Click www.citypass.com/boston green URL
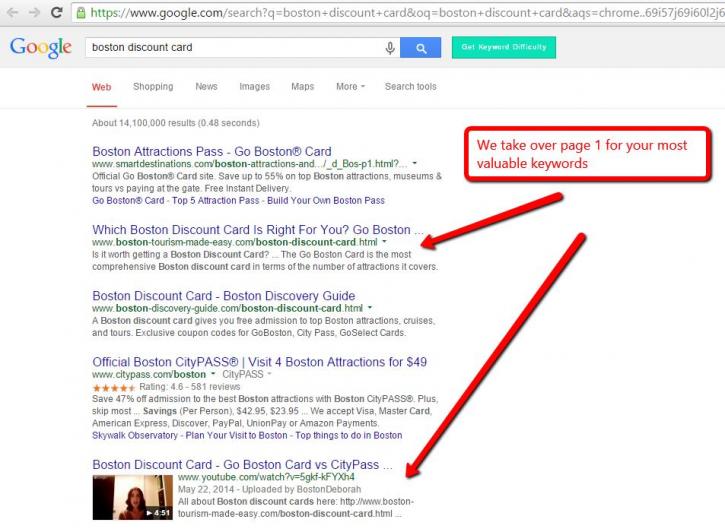Screen dimensions: 725x529 point(149,375)
